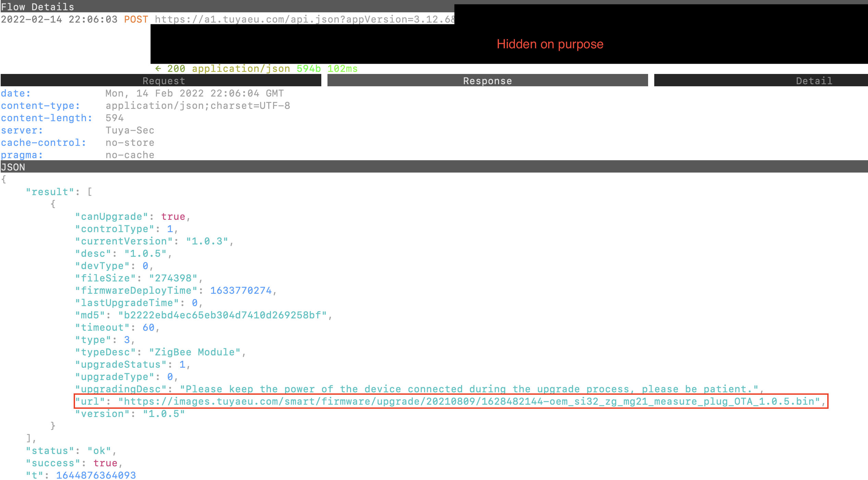Viewport: 868px width, 480px height.
Task: Click the cache-control value no-store
Action: coord(130,142)
